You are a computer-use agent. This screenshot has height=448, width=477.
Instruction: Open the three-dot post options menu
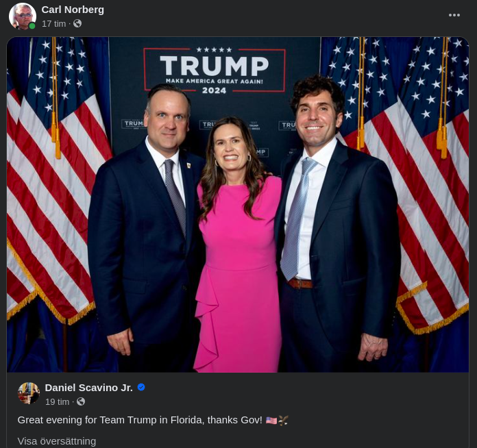[x=454, y=15]
